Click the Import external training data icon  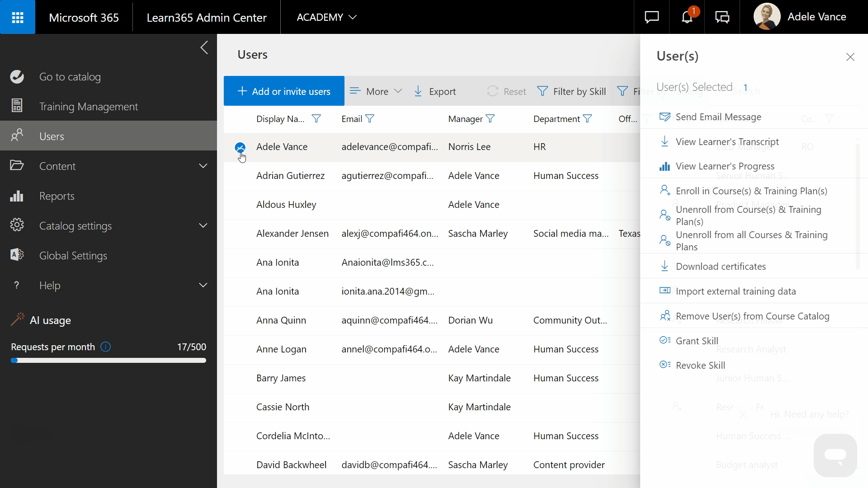click(665, 291)
